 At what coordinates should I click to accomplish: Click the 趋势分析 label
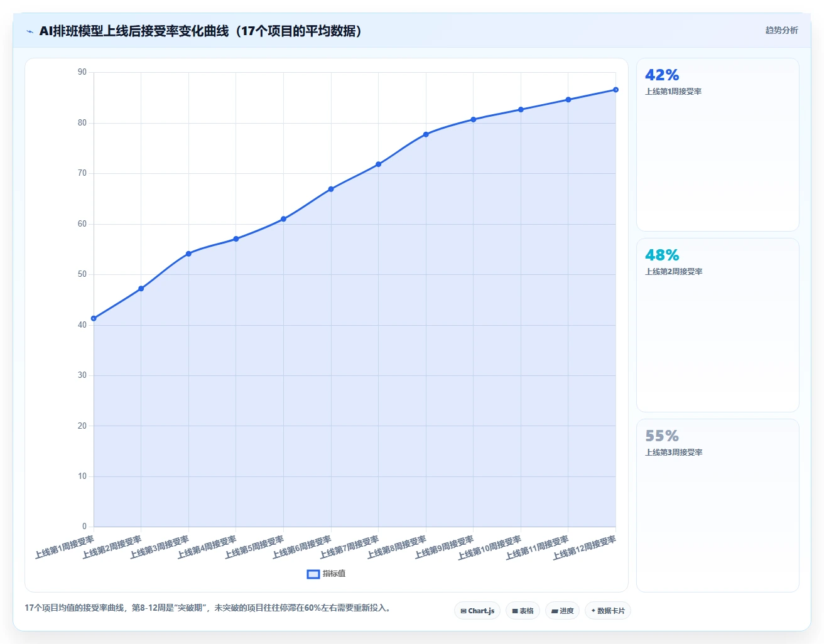781,30
